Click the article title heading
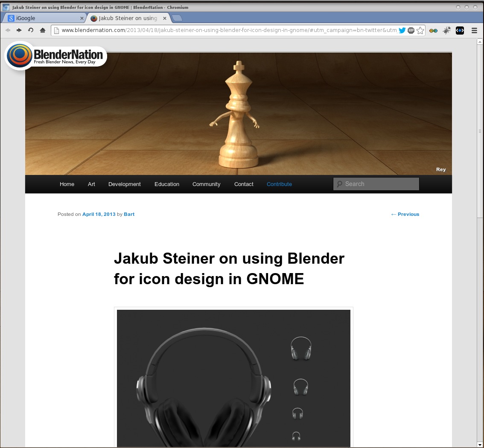Image resolution: width=484 pixels, height=448 pixels. [229, 268]
